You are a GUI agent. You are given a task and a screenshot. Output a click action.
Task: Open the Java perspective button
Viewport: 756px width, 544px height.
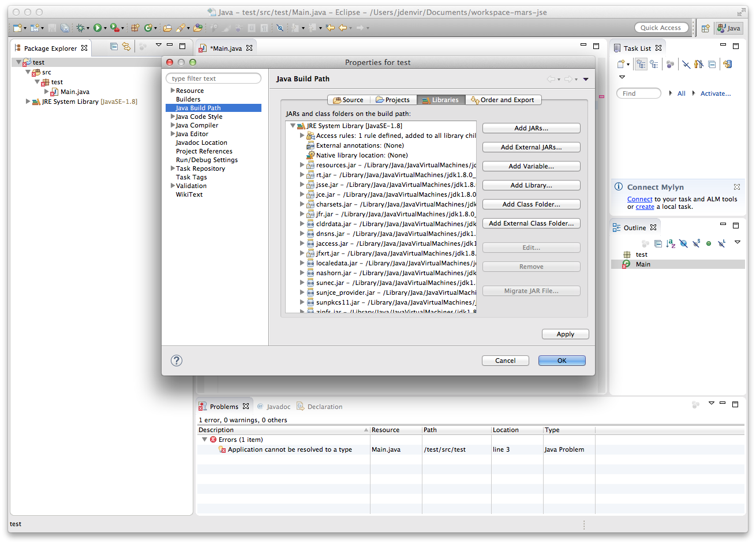[729, 28]
